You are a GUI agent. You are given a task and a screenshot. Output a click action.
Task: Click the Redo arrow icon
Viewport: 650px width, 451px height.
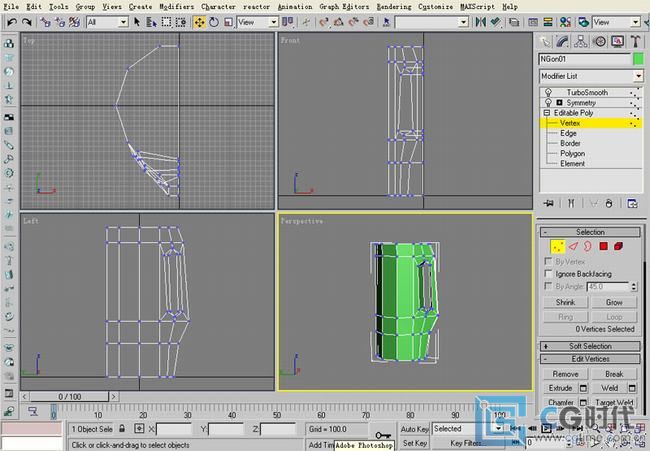point(27,22)
